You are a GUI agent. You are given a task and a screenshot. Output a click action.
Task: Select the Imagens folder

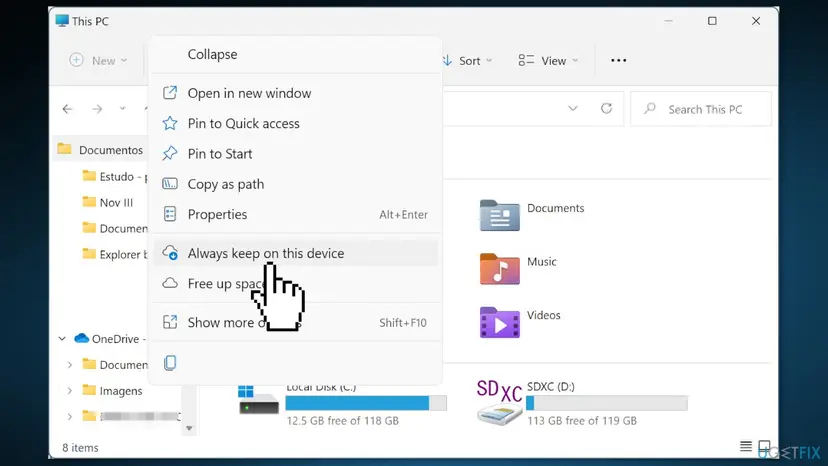click(113, 390)
